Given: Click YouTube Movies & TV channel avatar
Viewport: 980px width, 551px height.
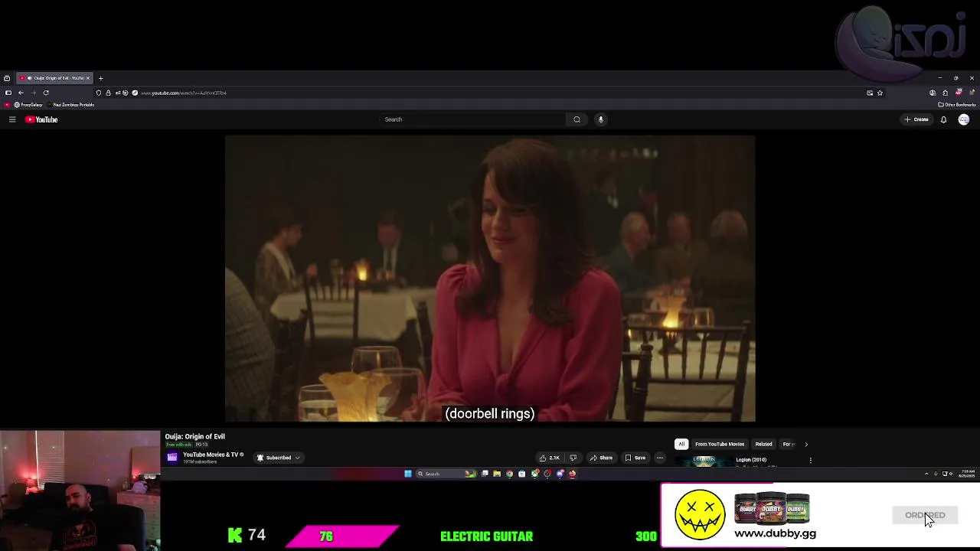Looking at the screenshot, I should pyautogui.click(x=172, y=458).
